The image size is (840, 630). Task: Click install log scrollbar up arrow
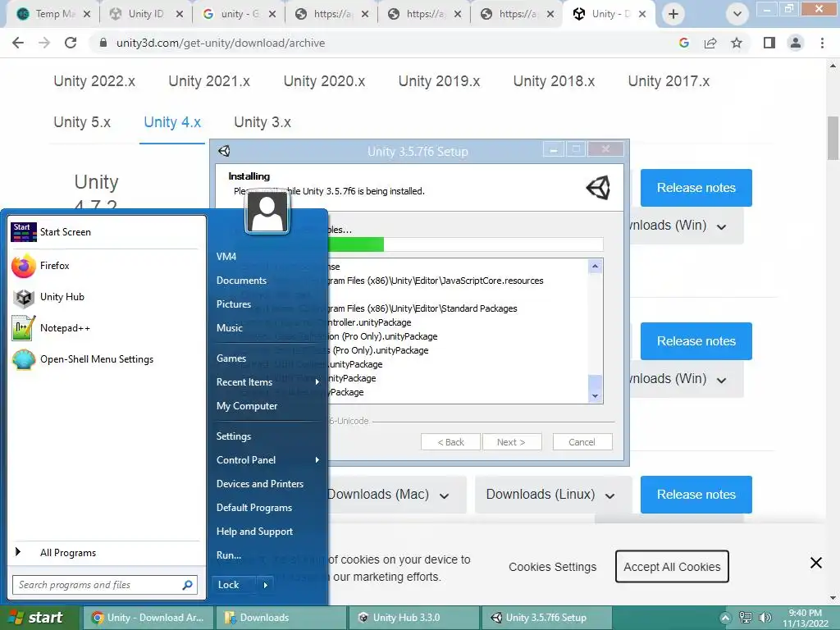tap(596, 267)
